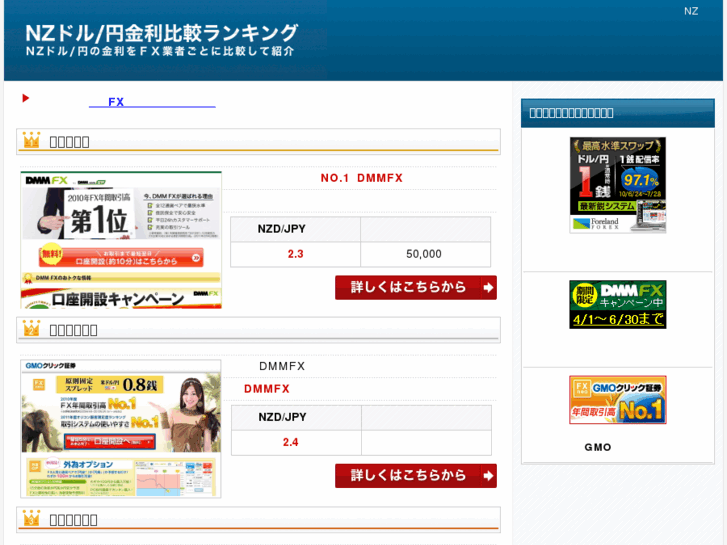
Task: Open the GMOクリック証券 年間取引高 No.1 sidebar ad
Action: [x=618, y=400]
